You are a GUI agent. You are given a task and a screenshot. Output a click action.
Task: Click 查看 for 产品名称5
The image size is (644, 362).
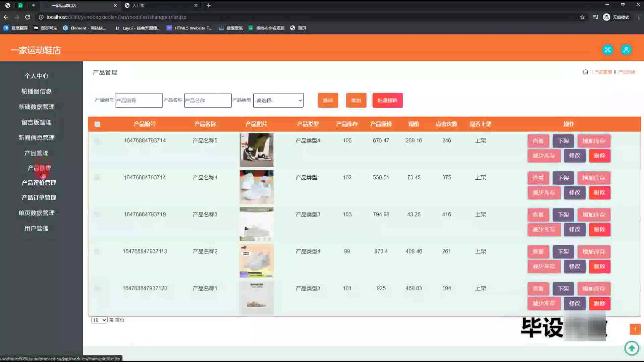[538, 141]
